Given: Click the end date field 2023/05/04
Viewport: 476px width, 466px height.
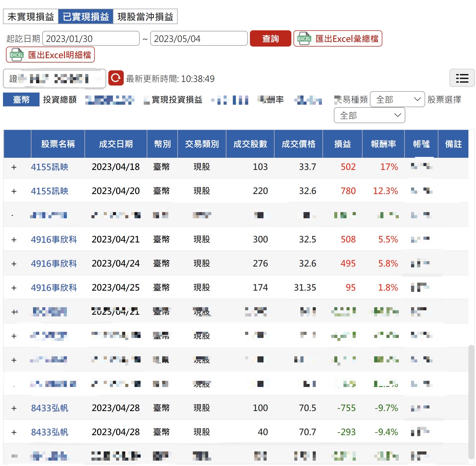Looking at the screenshot, I should click(x=199, y=39).
